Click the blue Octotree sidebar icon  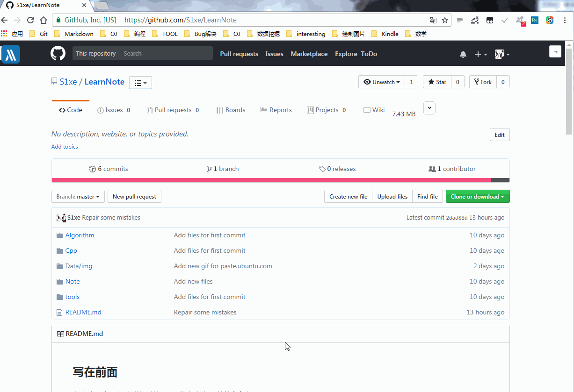pyautogui.click(x=11, y=54)
